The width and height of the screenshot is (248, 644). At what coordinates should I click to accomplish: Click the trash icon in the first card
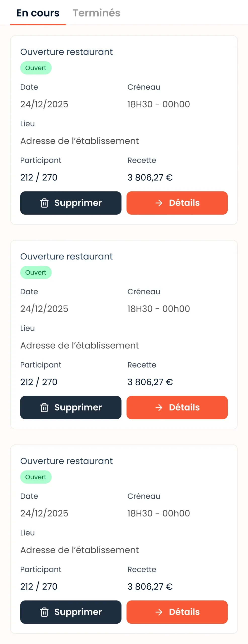(44, 203)
